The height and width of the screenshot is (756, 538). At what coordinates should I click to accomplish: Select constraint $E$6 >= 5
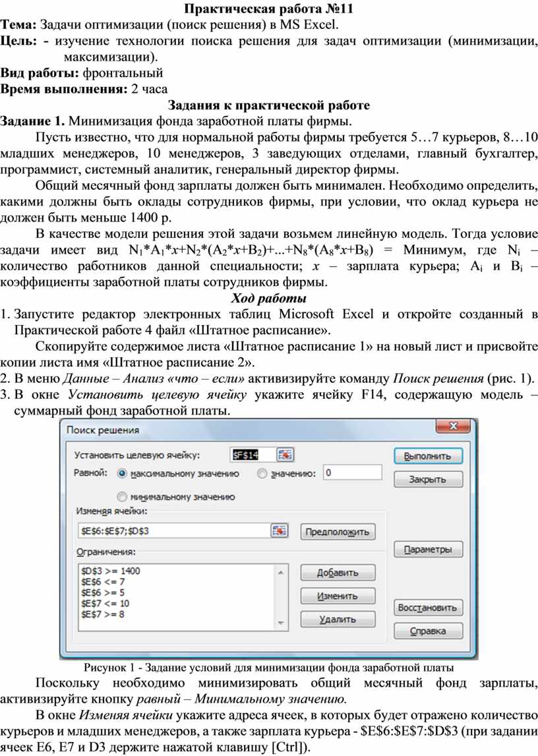click(x=103, y=593)
